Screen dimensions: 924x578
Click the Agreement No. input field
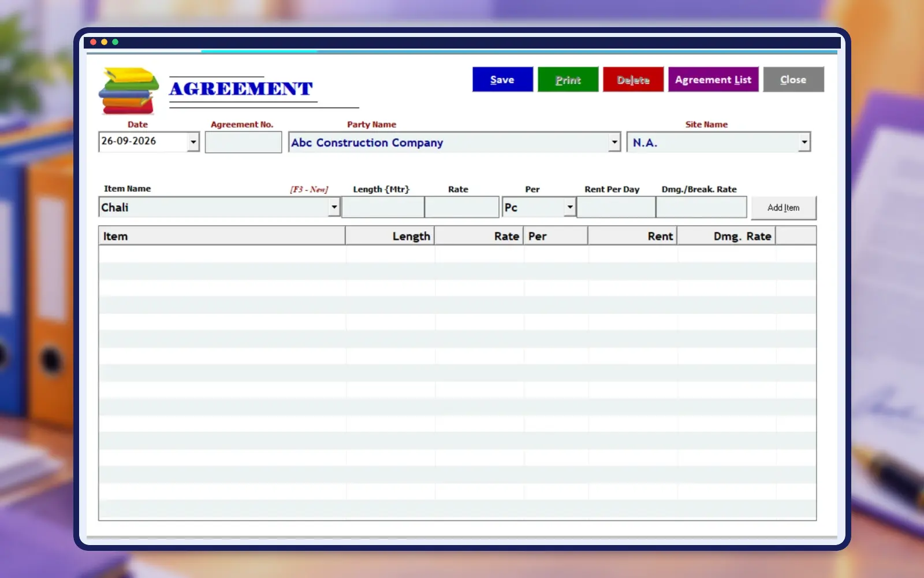243,142
